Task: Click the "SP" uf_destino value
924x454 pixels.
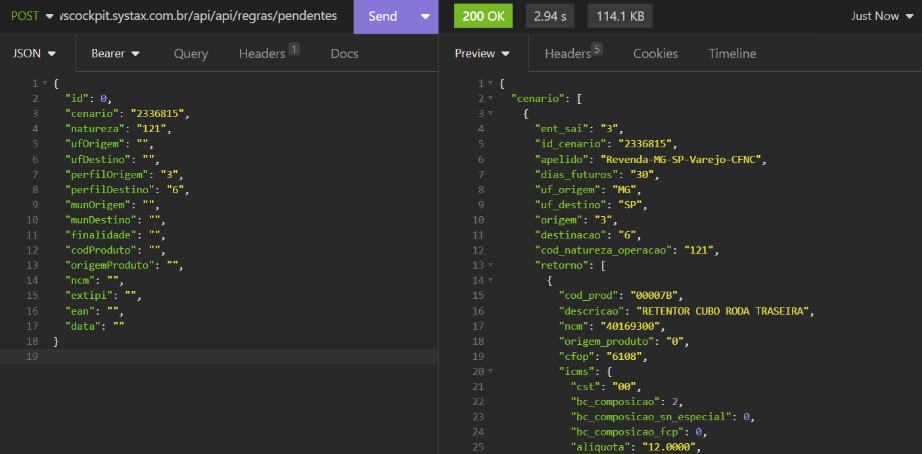Action: click(630, 205)
